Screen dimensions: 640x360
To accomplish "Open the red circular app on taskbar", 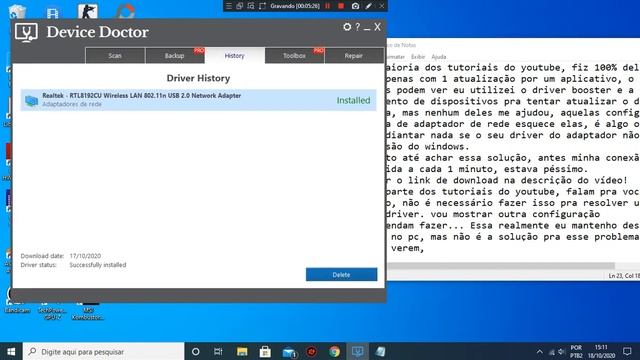I will (x=311, y=351).
